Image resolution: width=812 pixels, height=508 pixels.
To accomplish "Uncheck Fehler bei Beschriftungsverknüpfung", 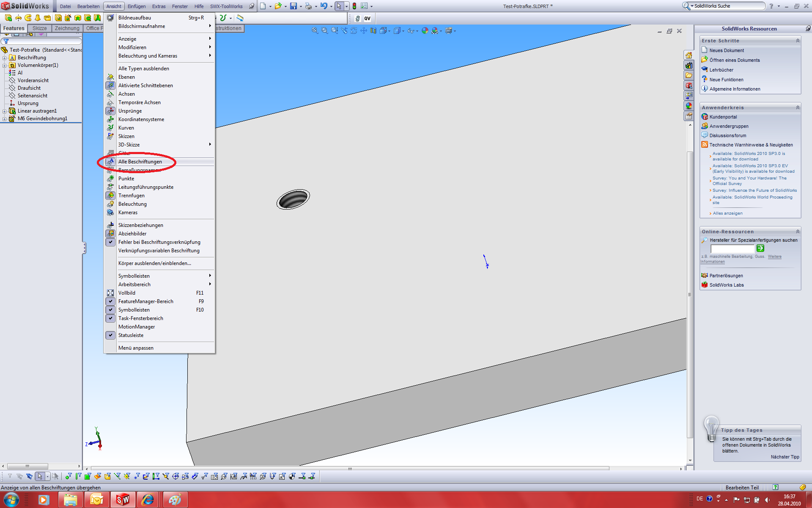I will pos(159,242).
